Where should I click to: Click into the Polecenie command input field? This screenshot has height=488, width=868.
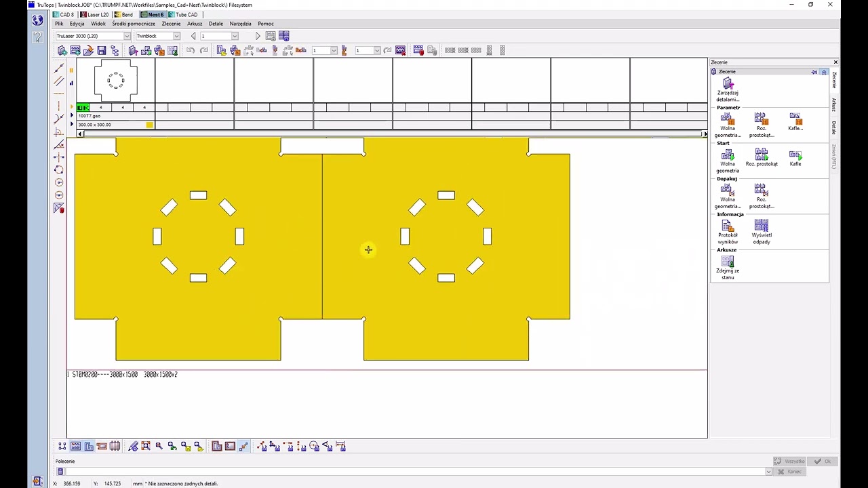[x=414, y=472]
